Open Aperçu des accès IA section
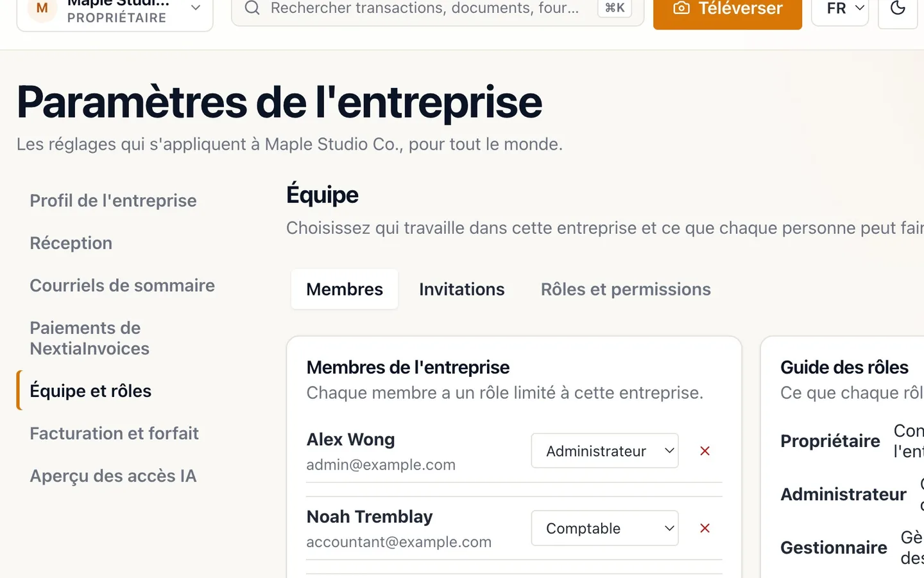 coord(113,475)
